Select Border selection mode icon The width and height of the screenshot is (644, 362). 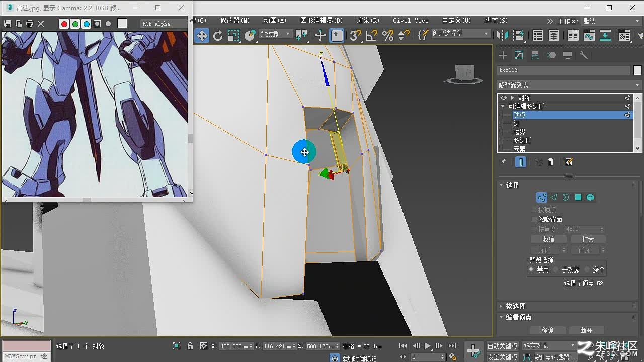click(x=566, y=198)
